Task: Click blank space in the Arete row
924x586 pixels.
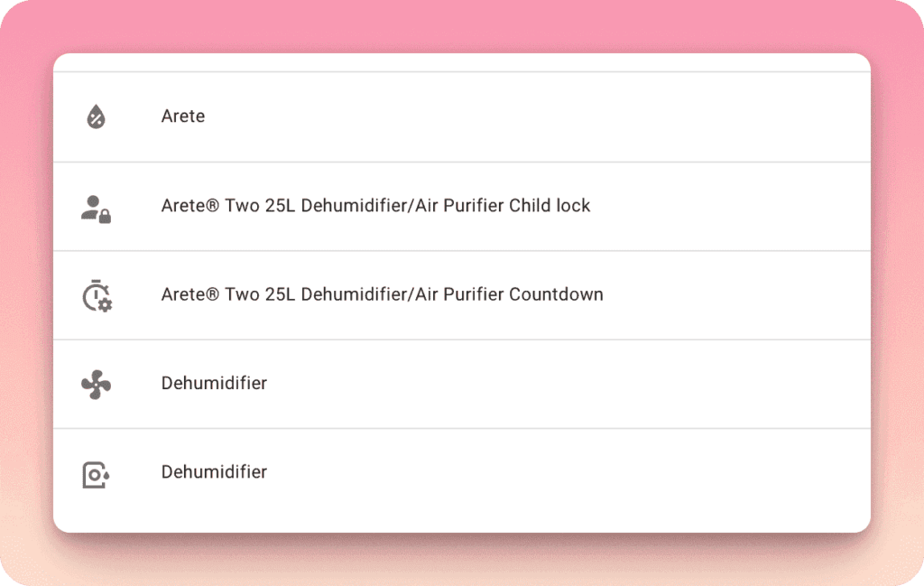Action: point(541,116)
